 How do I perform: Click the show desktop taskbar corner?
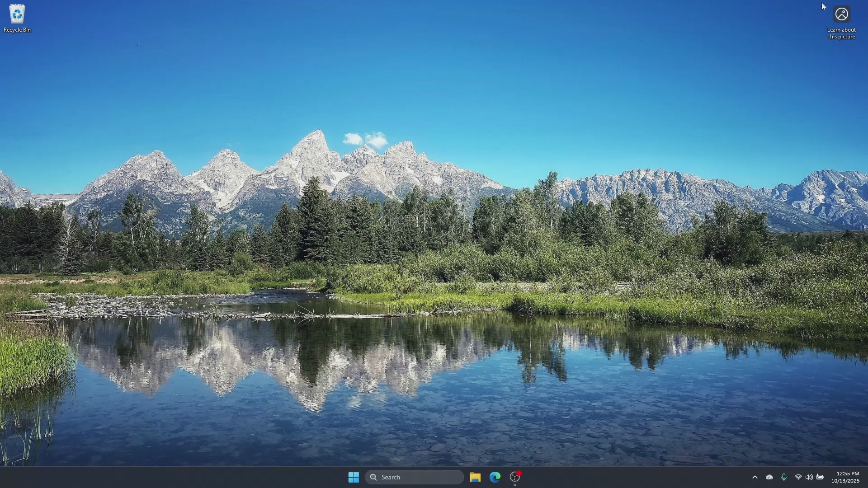click(866, 477)
